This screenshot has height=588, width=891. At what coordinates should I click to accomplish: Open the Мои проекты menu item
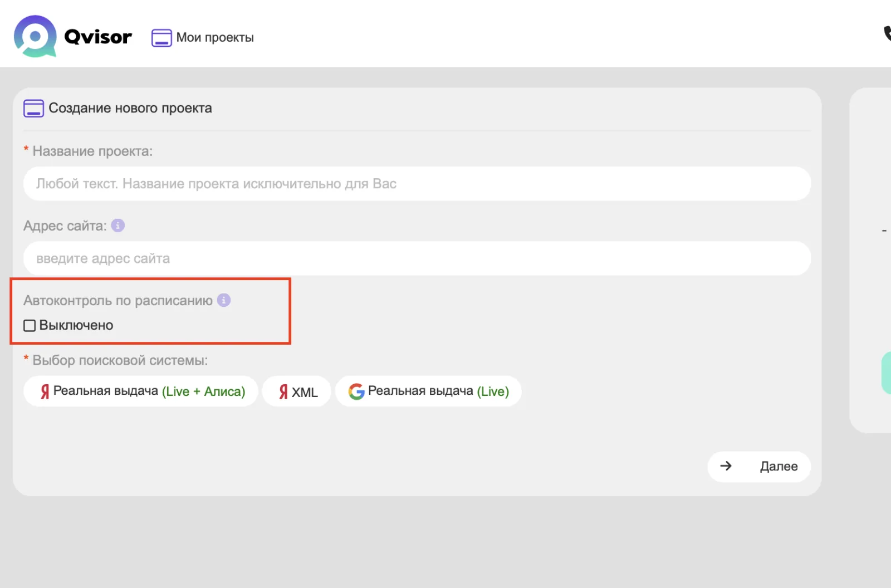coord(203,38)
